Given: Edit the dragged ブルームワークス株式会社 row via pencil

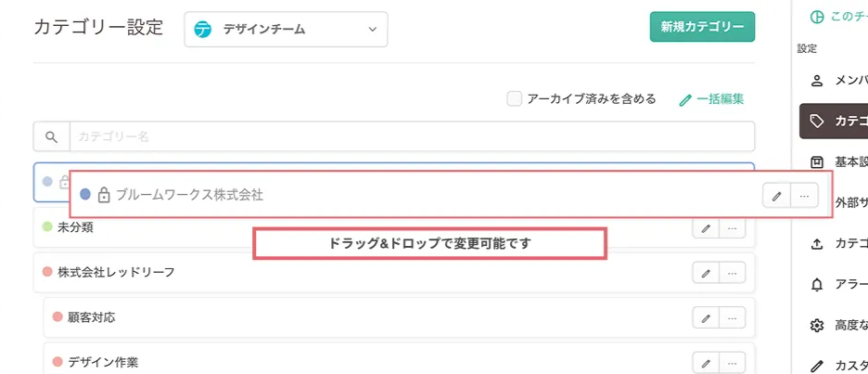Looking at the screenshot, I should (x=776, y=195).
